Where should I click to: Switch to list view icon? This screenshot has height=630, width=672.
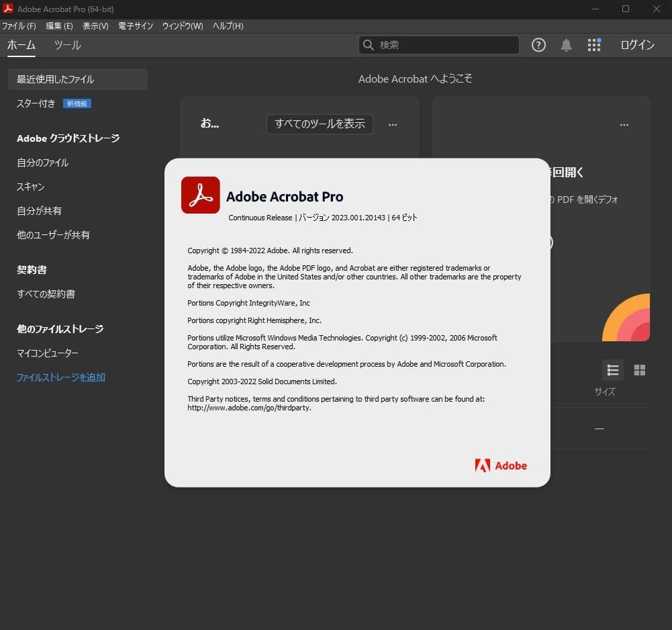pos(612,370)
